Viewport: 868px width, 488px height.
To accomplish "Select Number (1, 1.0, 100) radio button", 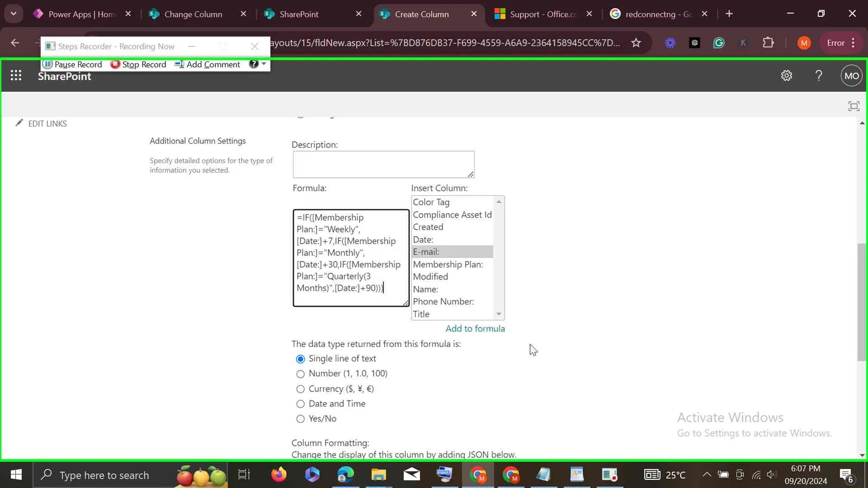I will [301, 374].
